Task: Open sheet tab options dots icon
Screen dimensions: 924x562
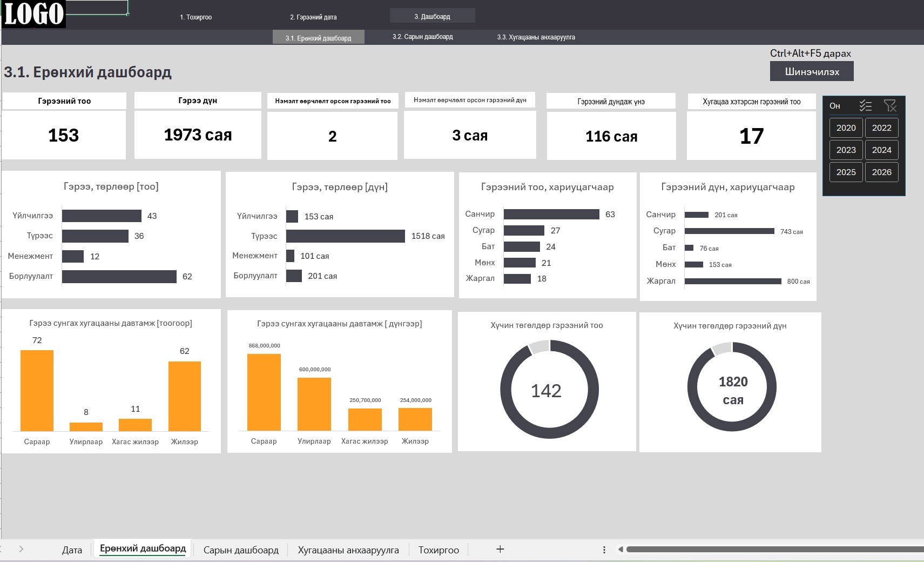Action: click(x=604, y=550)
